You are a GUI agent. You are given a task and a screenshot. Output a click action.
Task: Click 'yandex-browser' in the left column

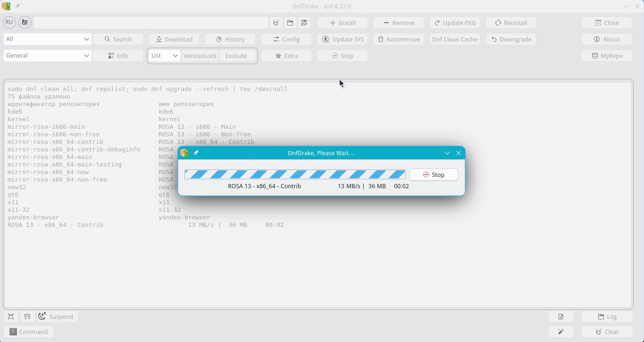point(33,217)
